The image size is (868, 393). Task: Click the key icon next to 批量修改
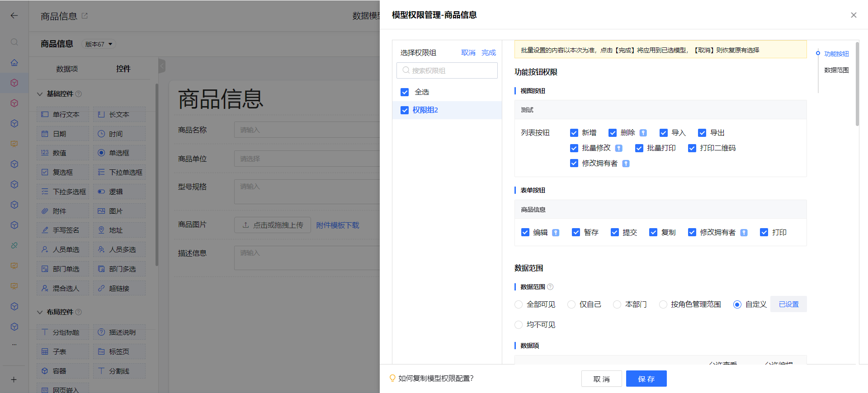click(619, 148)
